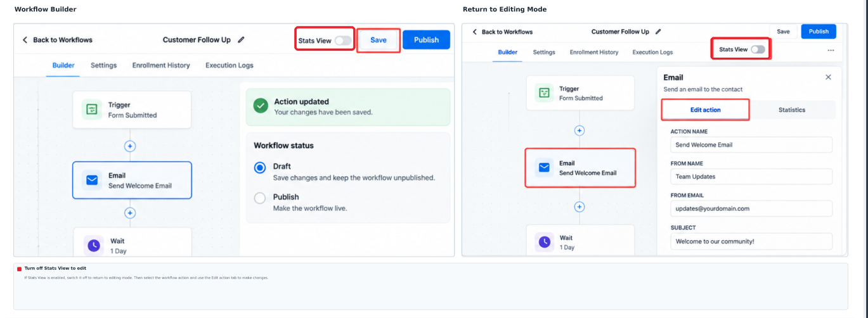Open Enrollment History tab in right panel
The height and width of the screenshot is (318, 868).
(594, 52)
